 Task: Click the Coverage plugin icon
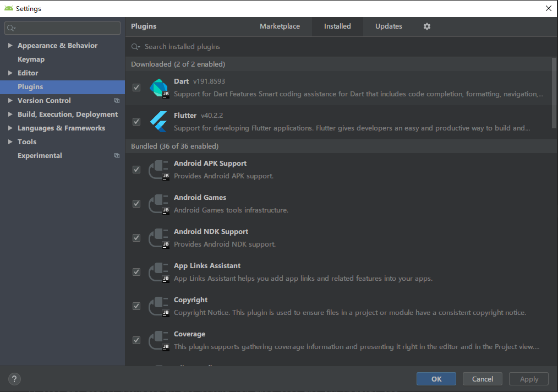(x=158, y=340)
